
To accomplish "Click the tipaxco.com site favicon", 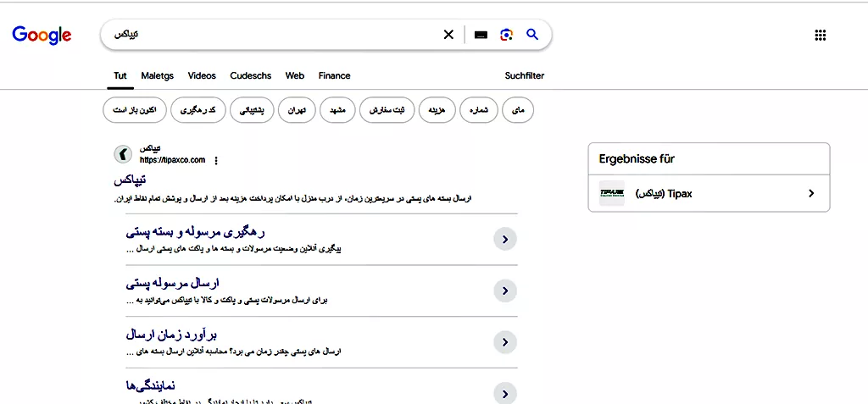I will (123, 153).
